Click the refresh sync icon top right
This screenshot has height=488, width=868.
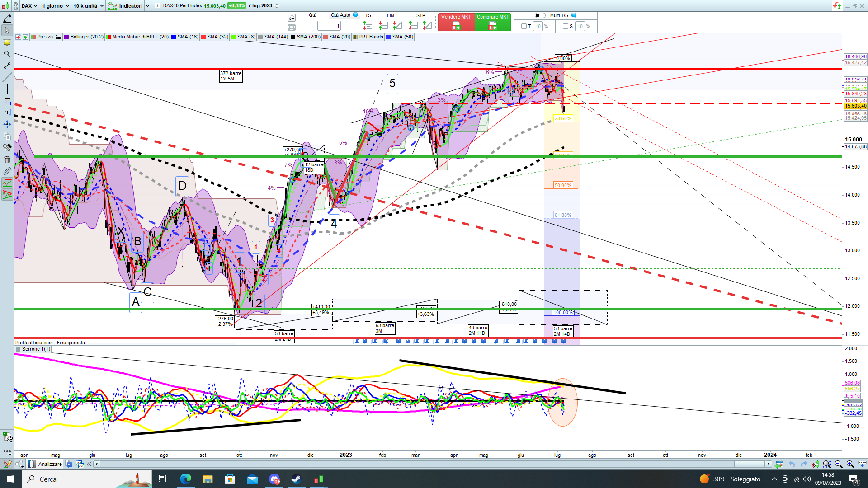pyautogui.click(x=837, y=6)
